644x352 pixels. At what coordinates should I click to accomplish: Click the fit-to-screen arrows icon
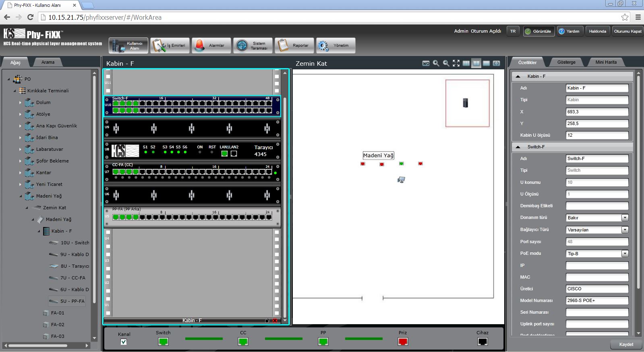(x=456, y=63)
